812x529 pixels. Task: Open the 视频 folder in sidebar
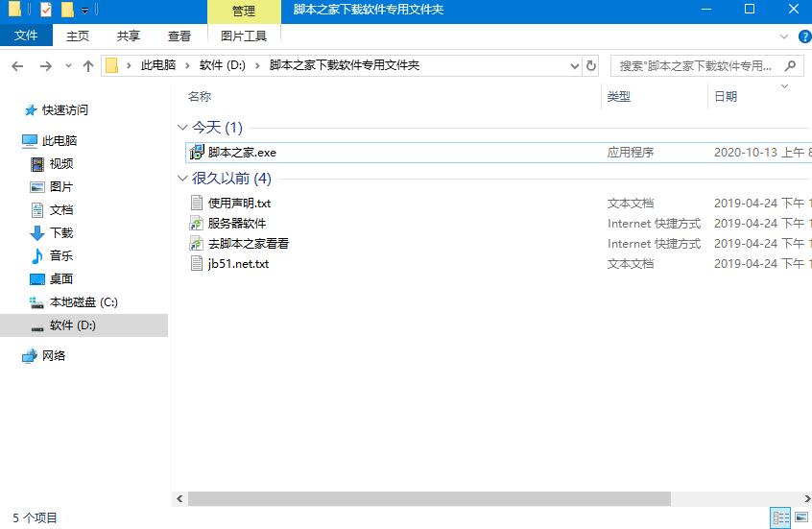(61, 164)
